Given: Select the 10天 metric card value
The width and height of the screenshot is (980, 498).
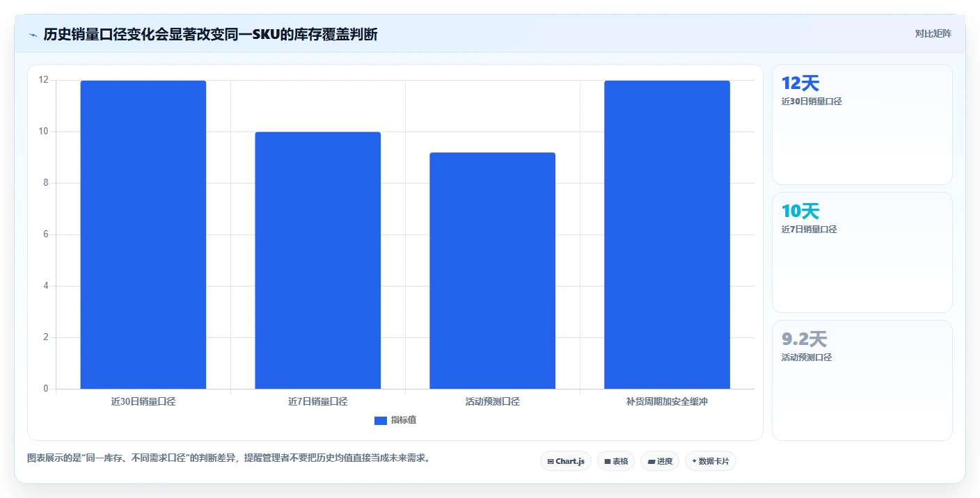Looking at the screenshot, I should 800,211.
